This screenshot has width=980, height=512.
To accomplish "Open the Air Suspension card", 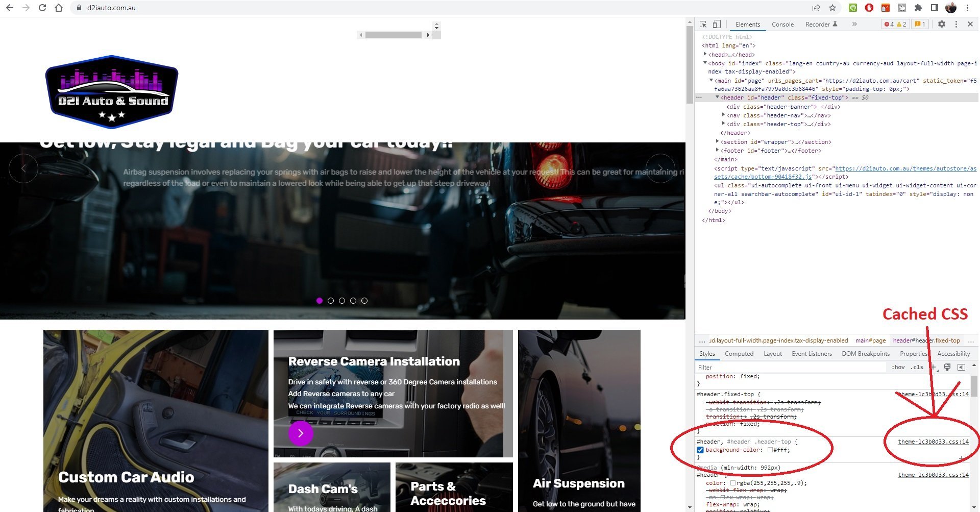I will pyautogui.click(x=579, y=421).
